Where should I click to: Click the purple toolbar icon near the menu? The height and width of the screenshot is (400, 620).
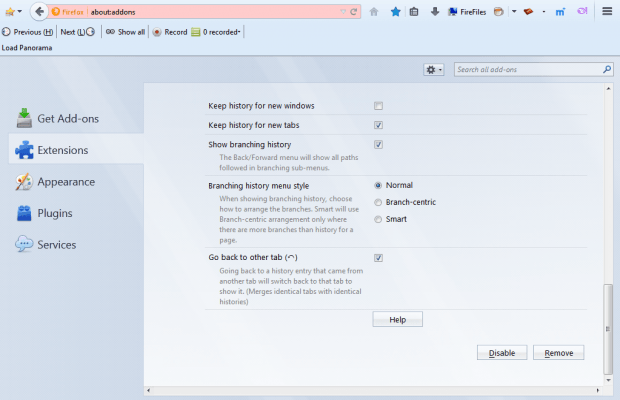pos(582,11)
